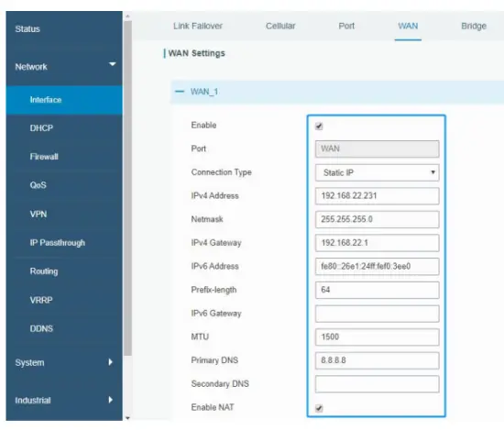Viewport: 504px width, 430px height.
Task: Switch to the Cellular tab
Action: tap(280, 26)
